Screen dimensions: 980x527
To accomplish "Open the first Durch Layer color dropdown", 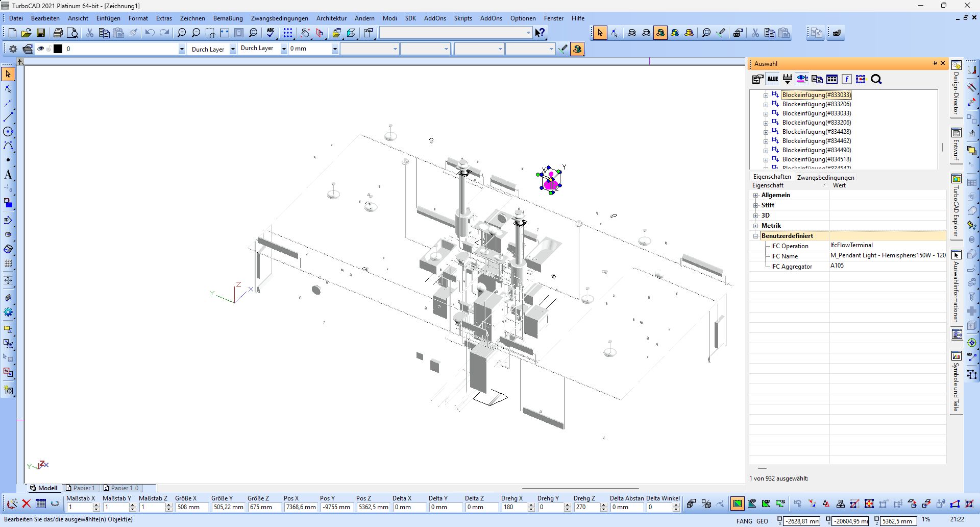I will (x=233, y=49).
